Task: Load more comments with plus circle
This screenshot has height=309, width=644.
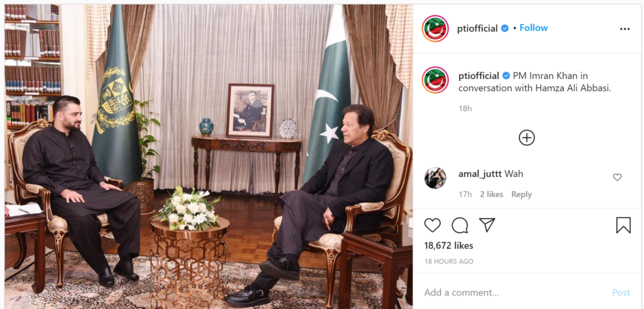Action: pyautogui.click(x=527, y=138)
